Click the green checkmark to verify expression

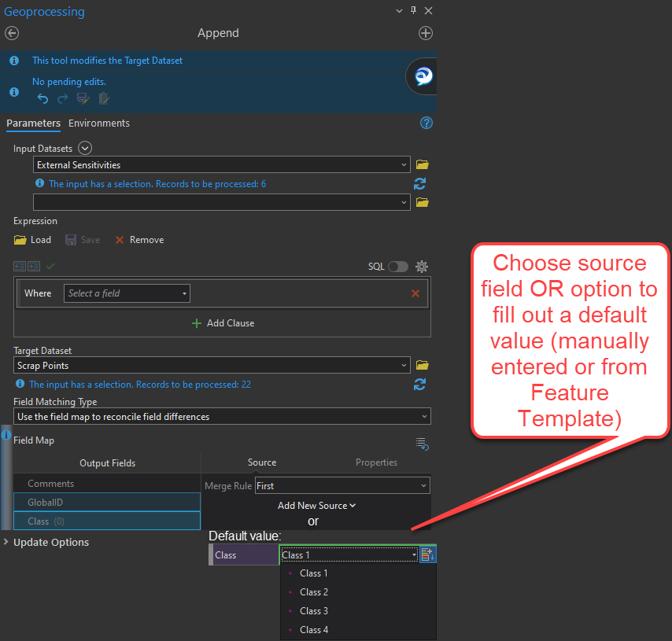point(49,266)
